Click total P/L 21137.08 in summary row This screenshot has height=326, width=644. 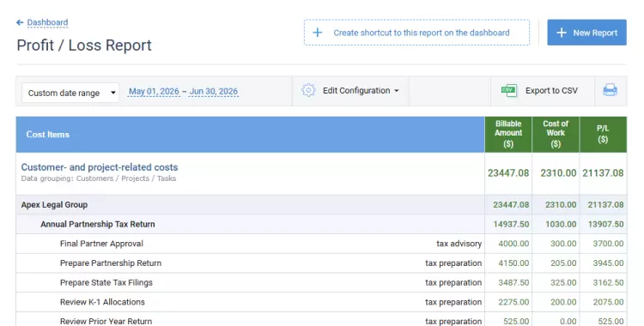603,173
